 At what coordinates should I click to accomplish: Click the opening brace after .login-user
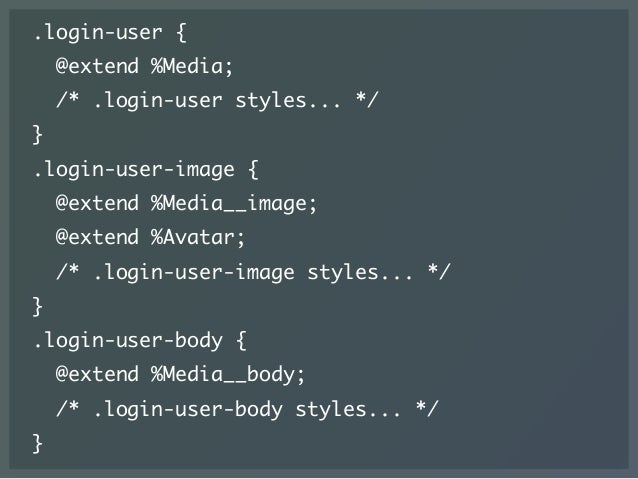[181, 33]
